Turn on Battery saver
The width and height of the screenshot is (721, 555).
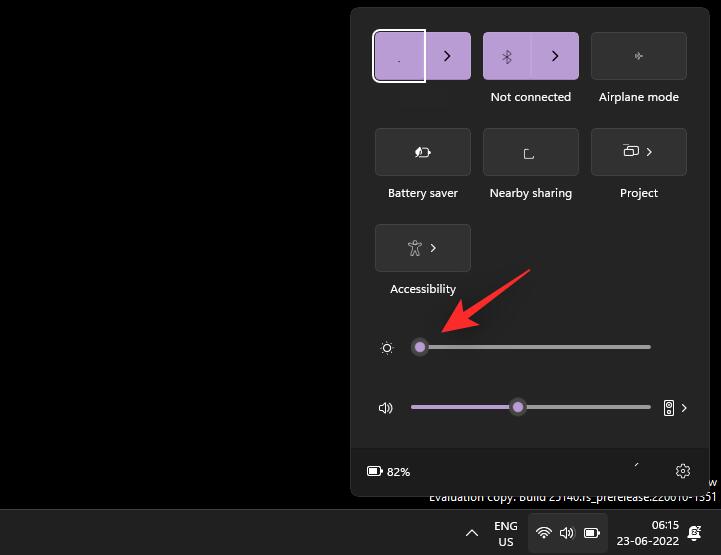pyautogui.click(x=422, y=152)
